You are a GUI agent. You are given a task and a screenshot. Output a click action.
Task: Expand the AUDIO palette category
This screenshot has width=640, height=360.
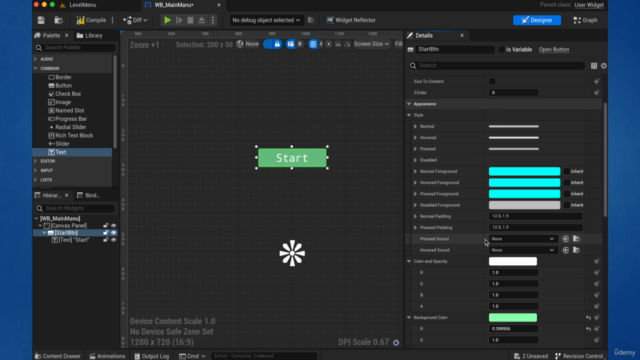click(36, 59)
